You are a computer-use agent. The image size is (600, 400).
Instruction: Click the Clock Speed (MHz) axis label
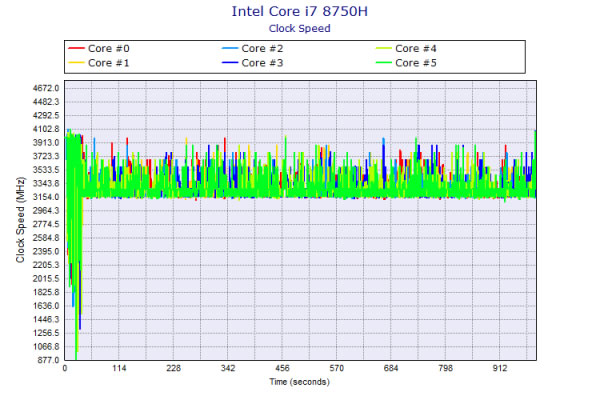point(20,220)
